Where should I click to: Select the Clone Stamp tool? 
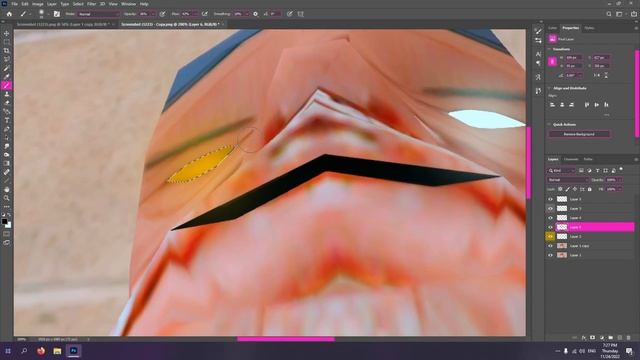click(7, 94)
